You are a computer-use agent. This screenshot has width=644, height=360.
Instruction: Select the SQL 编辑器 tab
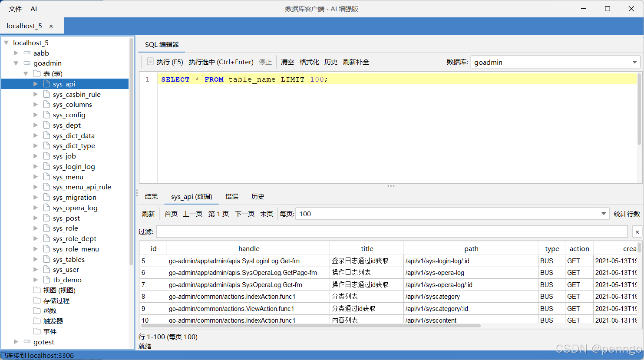pos(162,44)
